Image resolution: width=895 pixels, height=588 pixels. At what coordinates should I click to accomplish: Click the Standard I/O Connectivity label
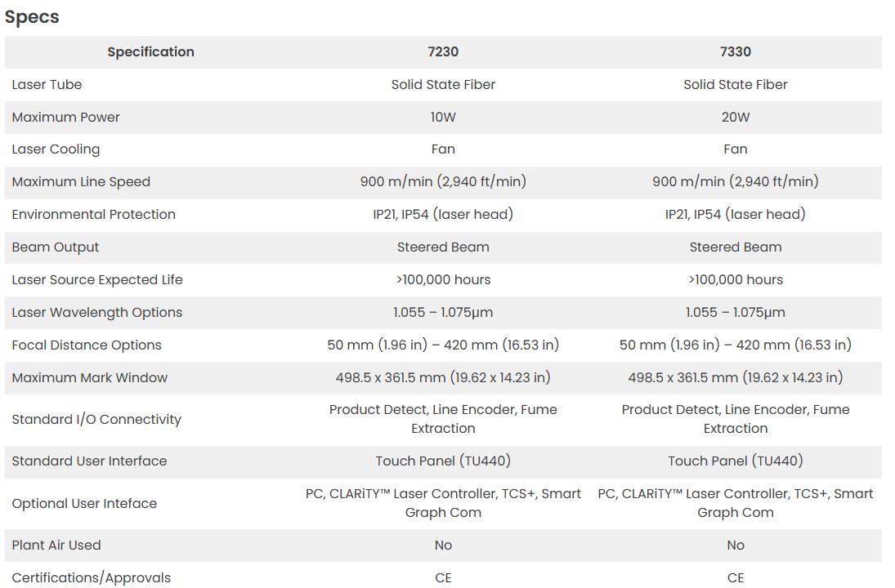click(96, 419)
